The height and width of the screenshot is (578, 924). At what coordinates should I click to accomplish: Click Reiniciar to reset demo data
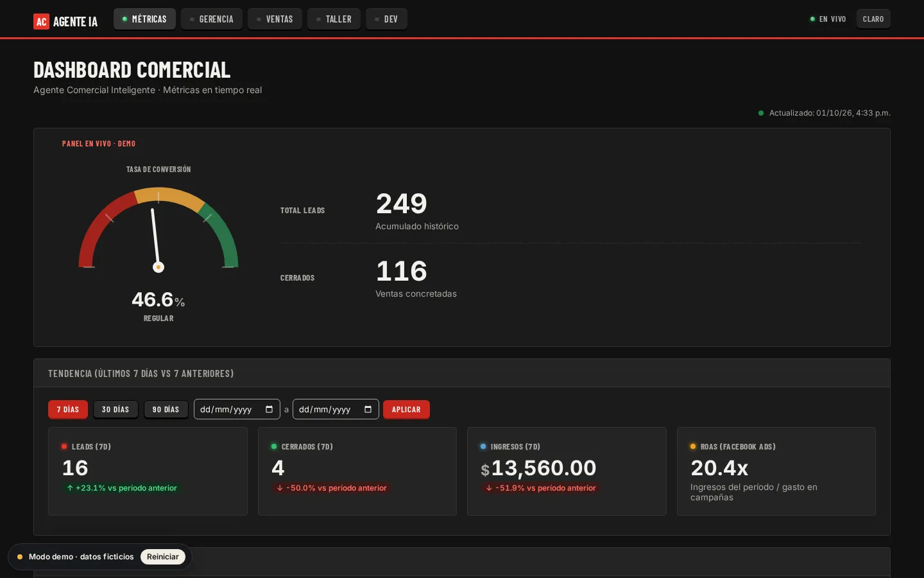tap(163, 557)
